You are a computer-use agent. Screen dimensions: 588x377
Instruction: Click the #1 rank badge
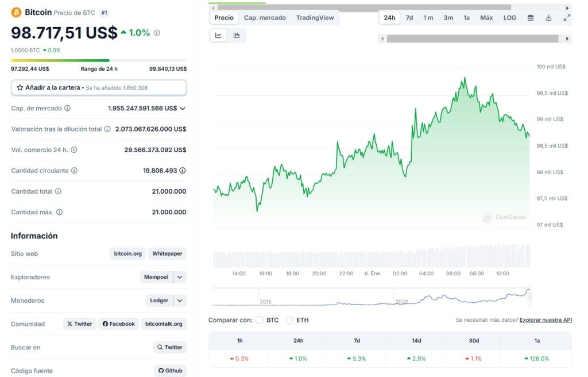tap(105, 13)
